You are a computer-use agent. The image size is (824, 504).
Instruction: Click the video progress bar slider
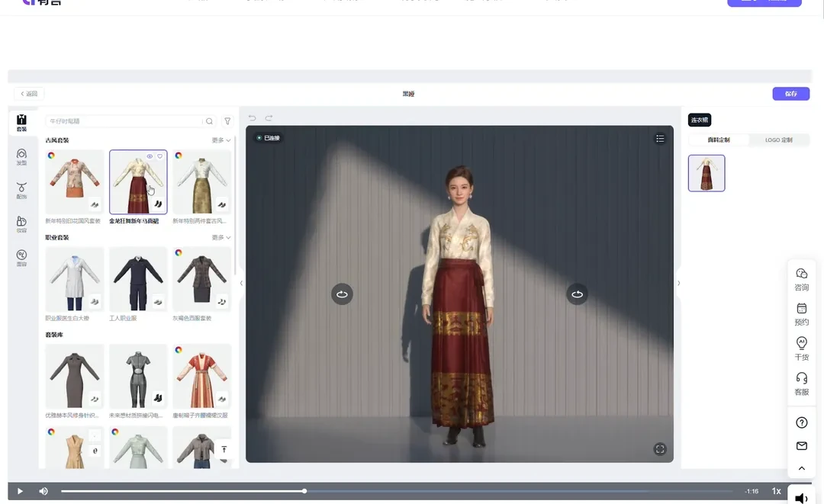click(x=304, y=491)
